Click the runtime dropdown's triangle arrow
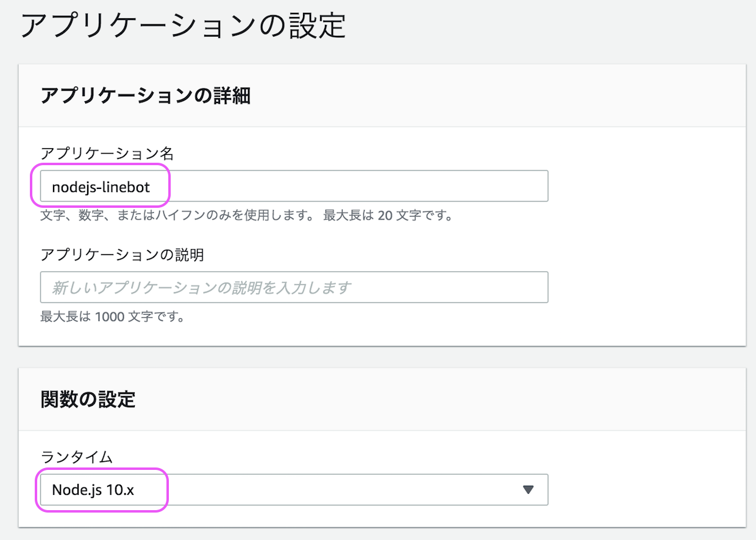Image resolution: width=756 pixels, height=540 pixels. [528, 489]
